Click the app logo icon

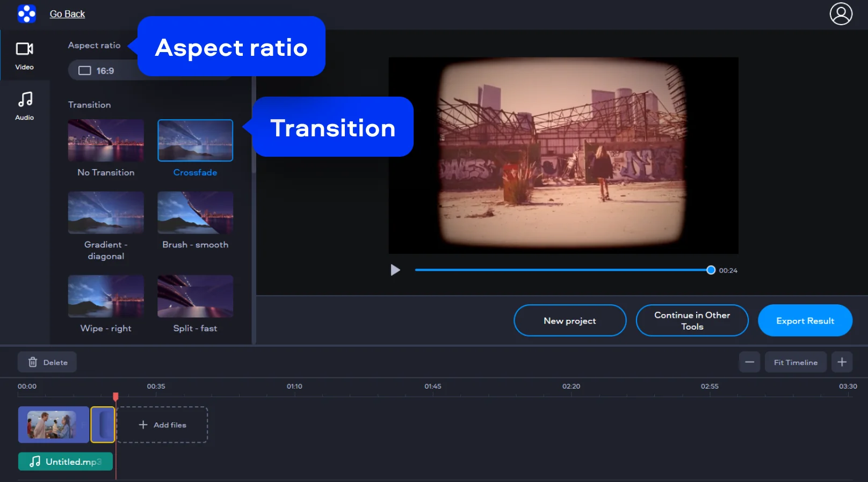(26, 14)
